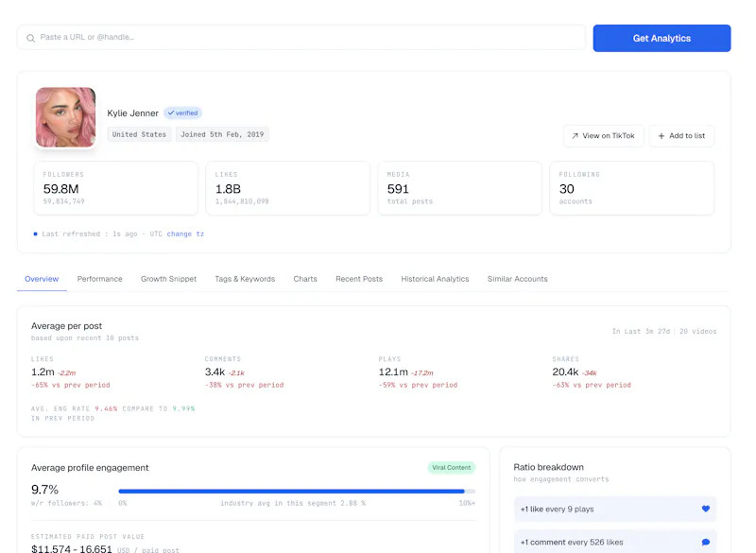
Task: Click the blue dot next to Last refreshed
Action: point(35,233)
